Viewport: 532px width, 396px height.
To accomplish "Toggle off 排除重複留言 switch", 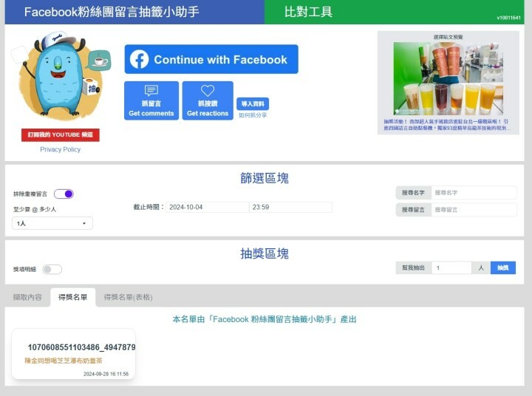I will (x=64, y=194).
